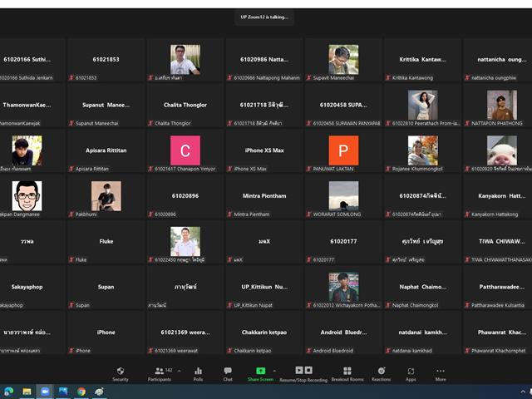
Task: Select the 61022450 photo tile
Action: click(185, 242)
